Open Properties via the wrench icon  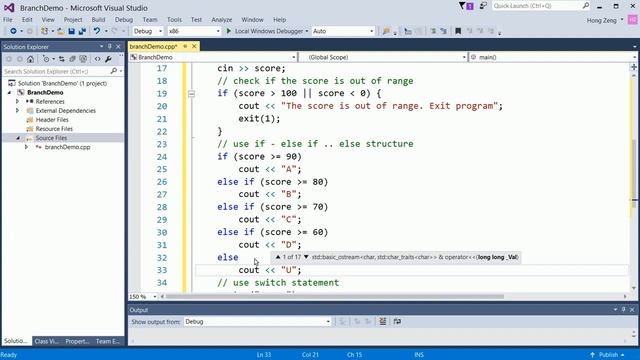tap(108, 59)
